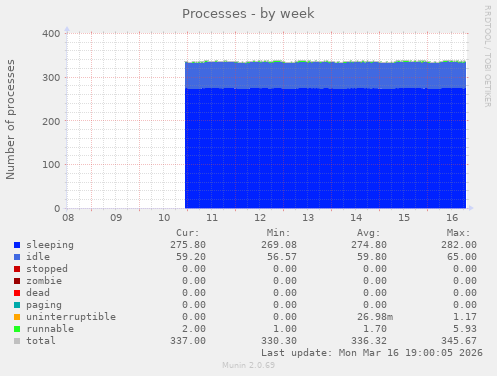
Task: Click the x-axis day label 14
Action: pyautogui.click(x=356, y=218)
